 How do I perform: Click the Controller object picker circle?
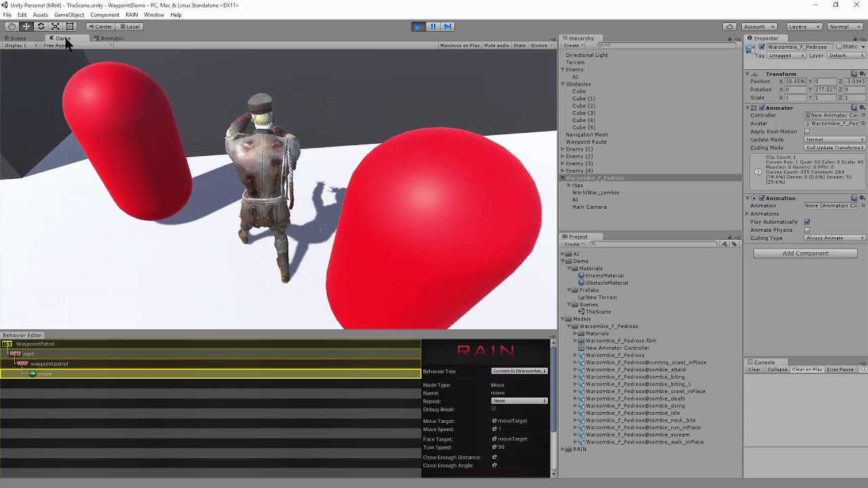pyautogui.click(x=863, y=115)
